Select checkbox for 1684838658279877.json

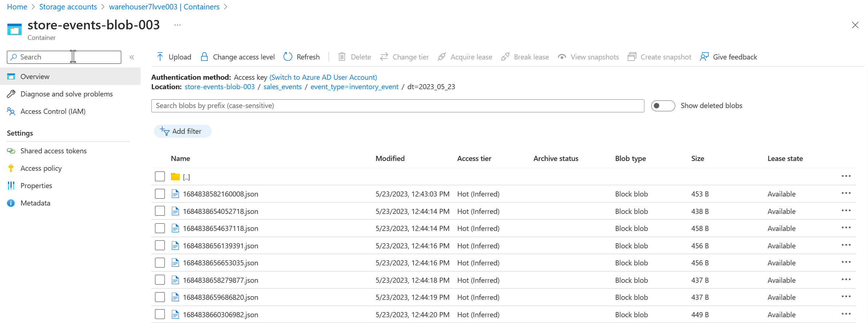click(160, 280)
